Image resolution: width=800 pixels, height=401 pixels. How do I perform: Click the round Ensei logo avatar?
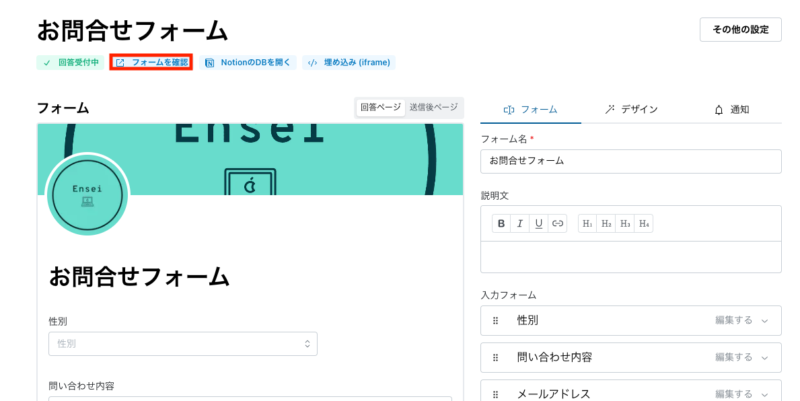click(87, 194)
